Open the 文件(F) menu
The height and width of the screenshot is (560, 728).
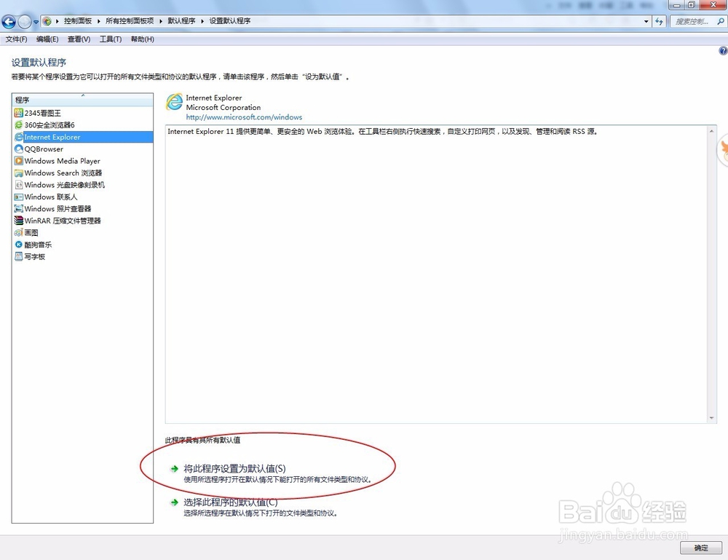(x=16, y=39)
